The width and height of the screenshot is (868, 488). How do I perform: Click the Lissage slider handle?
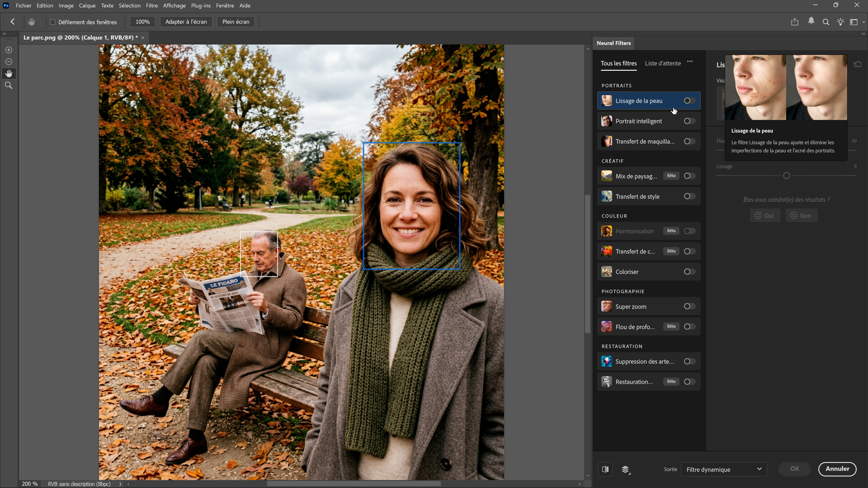tap(786, 176)
